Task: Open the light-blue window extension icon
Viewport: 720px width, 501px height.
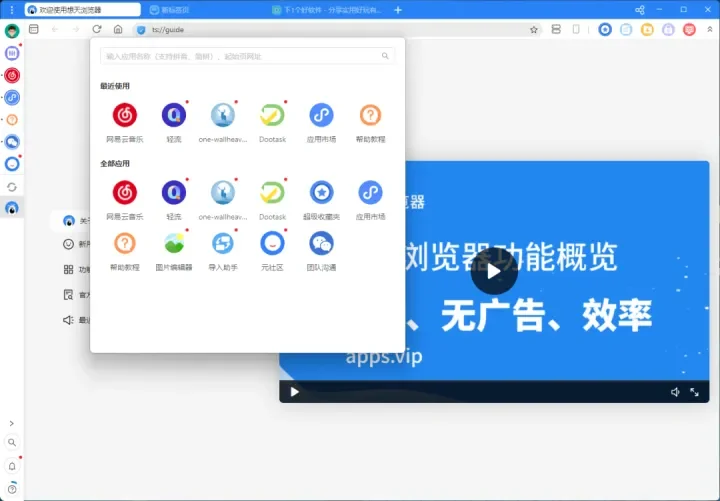Action: click(x=626, y=30)
